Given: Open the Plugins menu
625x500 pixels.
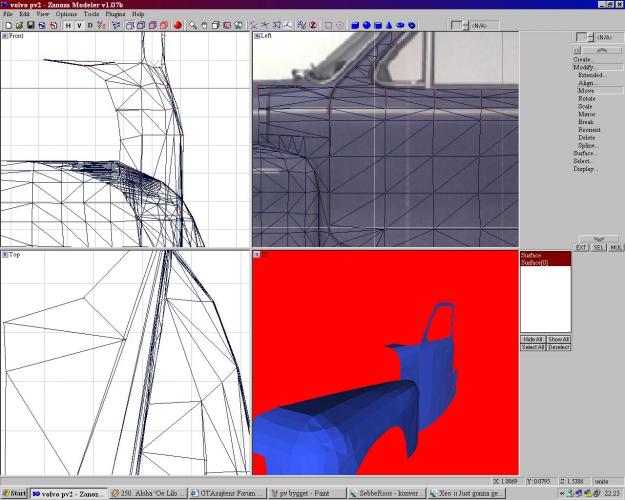Looking at the screenshot, I should (x=117, y=15).
